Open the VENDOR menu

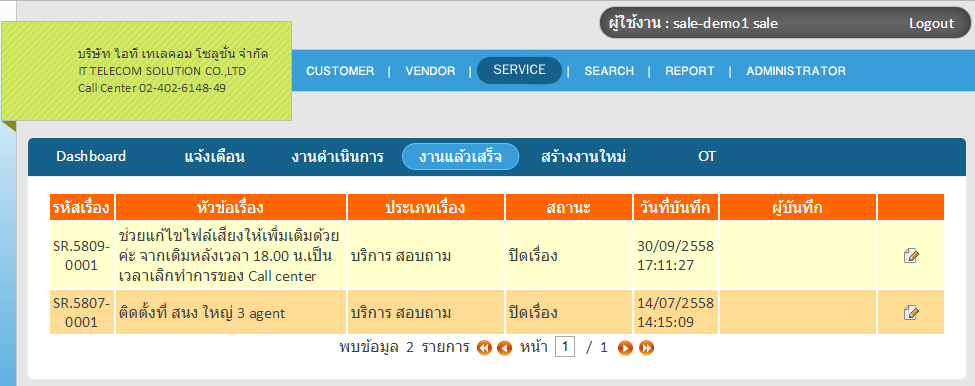[x=430, y=71]
